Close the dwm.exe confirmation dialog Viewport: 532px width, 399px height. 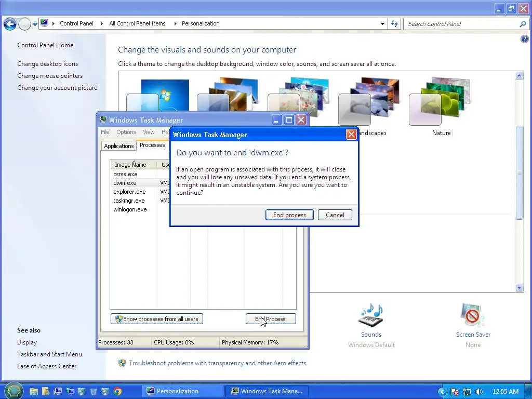click(351, 135)
